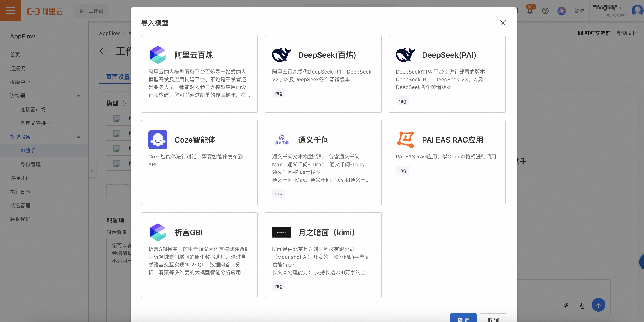Open 连接器市场 in sidebar
Image resolution: width=644 pixels, height=322 pixels.
[x=33, y=110]
